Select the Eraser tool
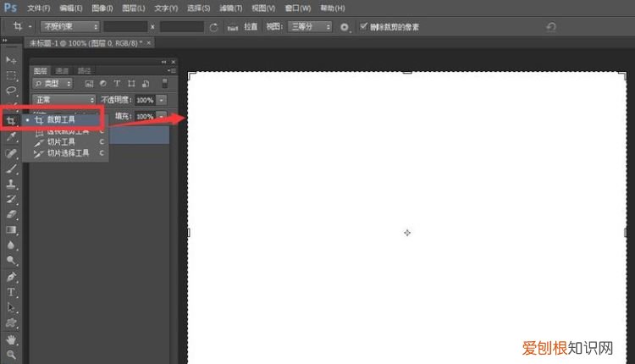Screen dimensions: 635x364 click(x=11, y=215)
